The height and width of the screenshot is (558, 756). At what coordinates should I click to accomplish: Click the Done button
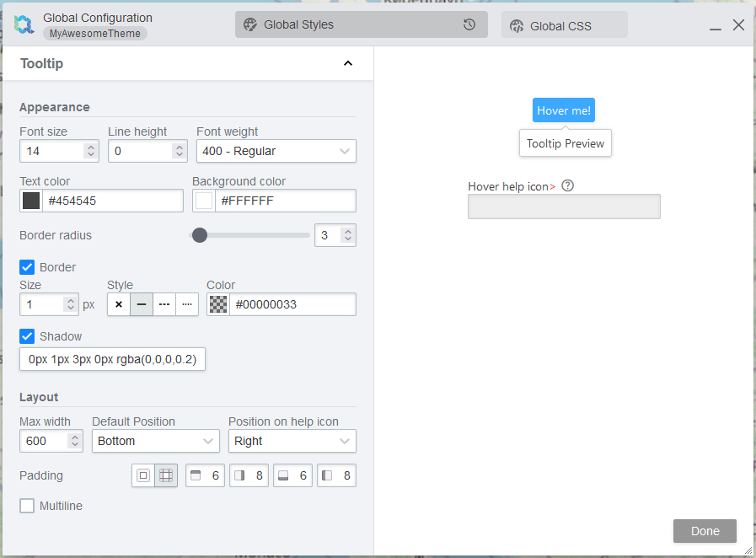[705, 531]
